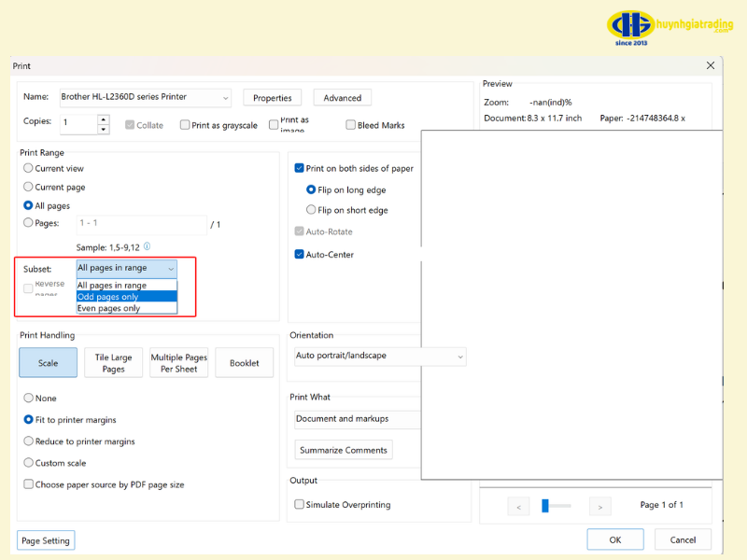Toggle Simulate Overprinting checkbox
747x560 pixels.
pyautogui.click(x=299, y=505)
